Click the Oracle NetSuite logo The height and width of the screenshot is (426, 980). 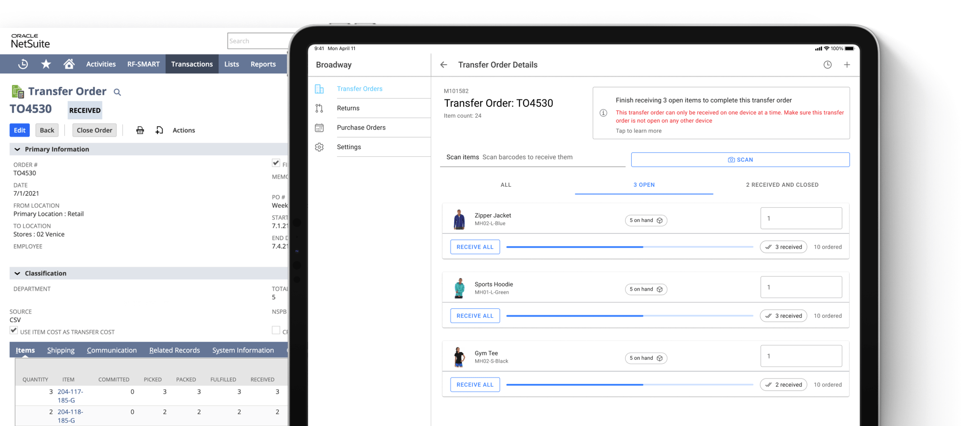pyautogui.click(x=30, y=41)
